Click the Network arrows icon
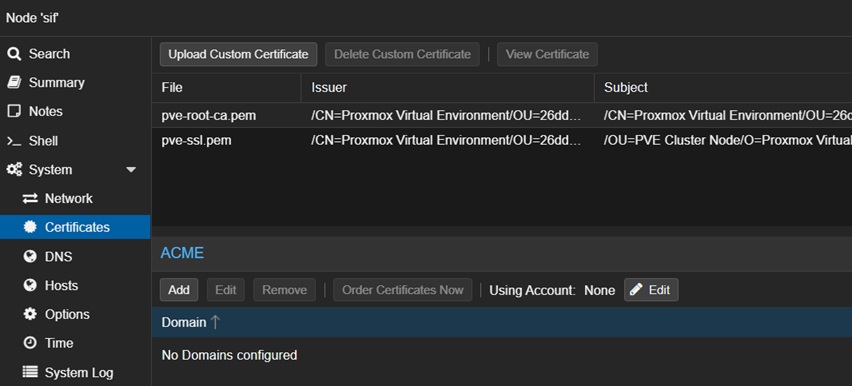This screenshot has height=386, width=852. pyautogui.click(x=30, y=198)
